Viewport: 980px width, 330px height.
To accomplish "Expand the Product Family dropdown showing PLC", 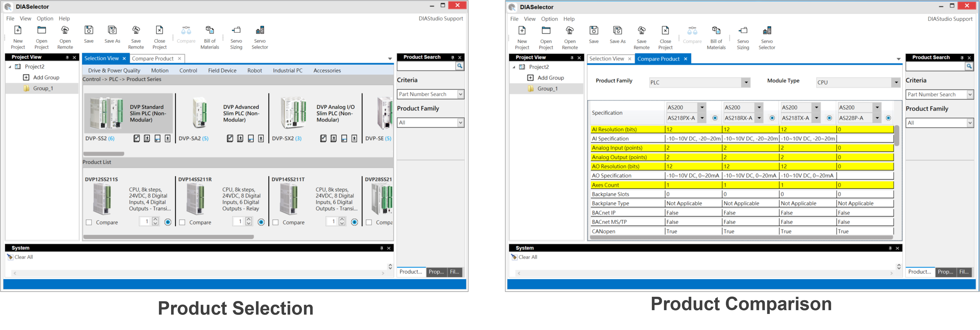I will (746, 82).
